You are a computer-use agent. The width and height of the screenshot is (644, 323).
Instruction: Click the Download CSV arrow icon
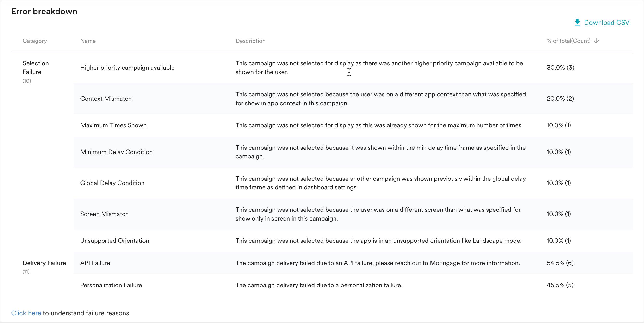(x=577, y=23)
